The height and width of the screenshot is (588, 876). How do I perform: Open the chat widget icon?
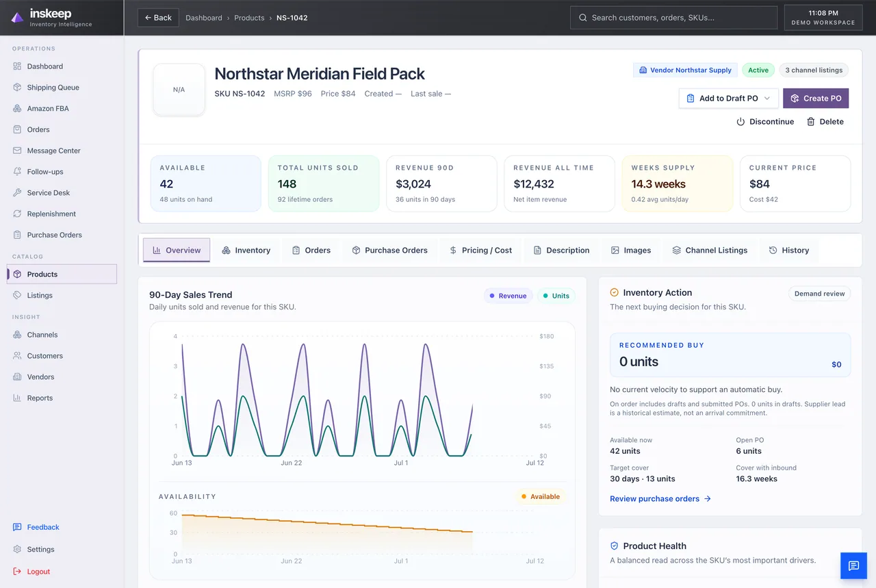click(853, 565)
